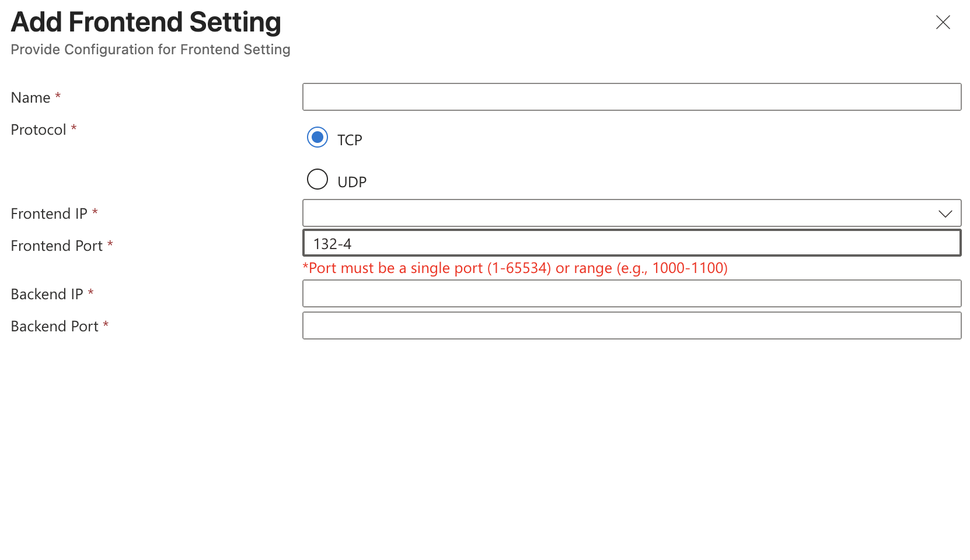Screen dimensions: 970x560
Task: Click the Backend IP field label
Action: pyautogui.click(x=47, y=295)
